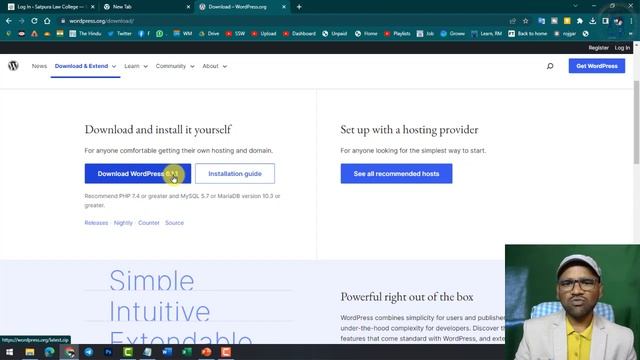Open the Unpaid bookmark
The image size is (640, 360).
[334, 33]
